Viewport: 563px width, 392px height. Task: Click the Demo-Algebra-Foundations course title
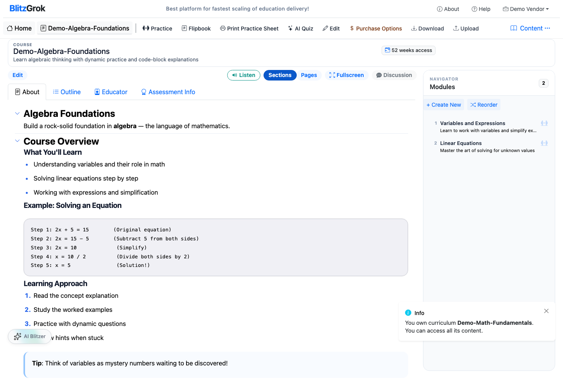[61, 51]
